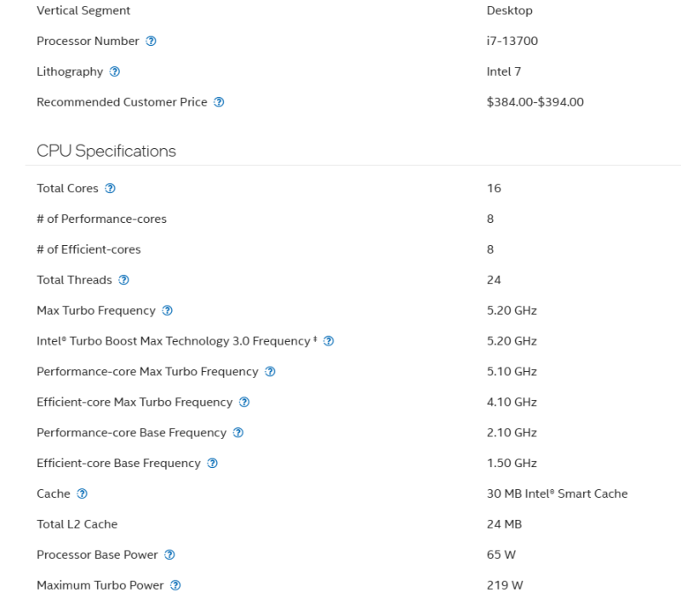Open the Lithography info tooltip icon
This screenshot has height=616, width=681.
pos(115,71)
